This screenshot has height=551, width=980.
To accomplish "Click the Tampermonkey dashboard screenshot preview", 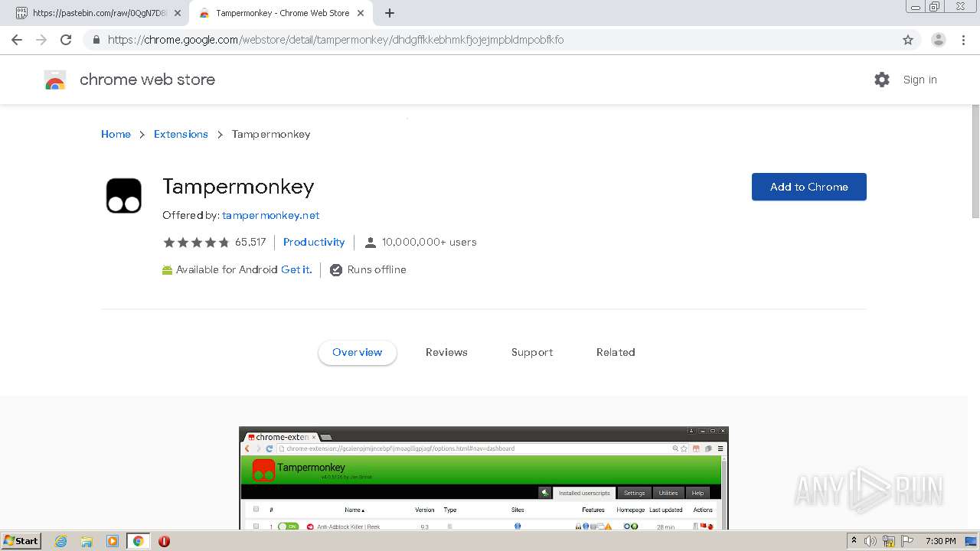I will coord(484,478).
